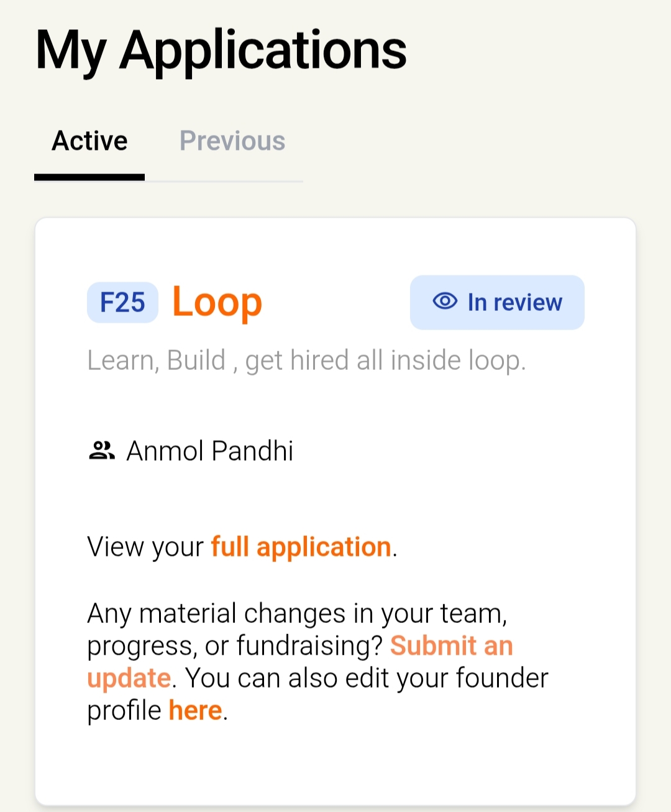This screenshot has width=671, height=812.
Task: Click the word 'update' in the orange link
Action: tap(129, 678)
